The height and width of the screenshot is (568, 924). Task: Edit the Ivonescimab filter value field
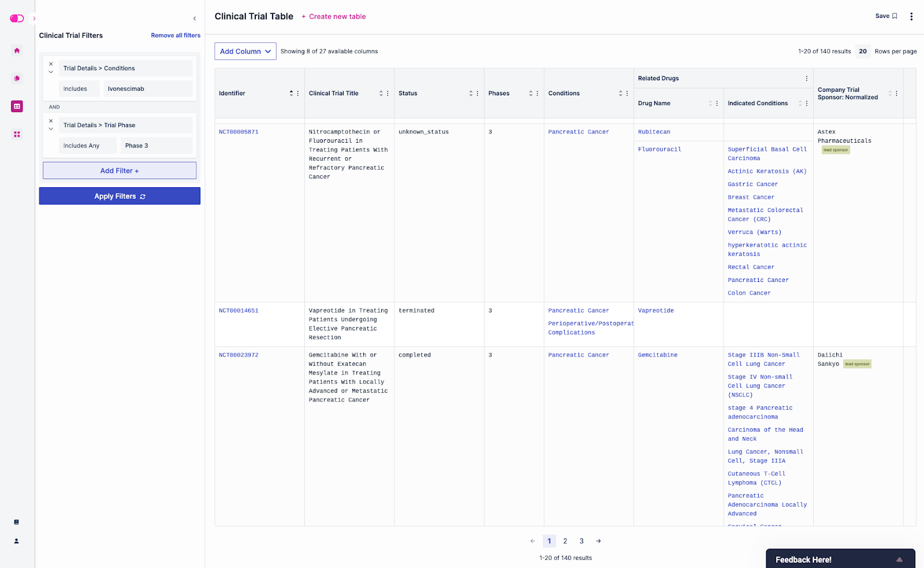[x=148, y=89]
